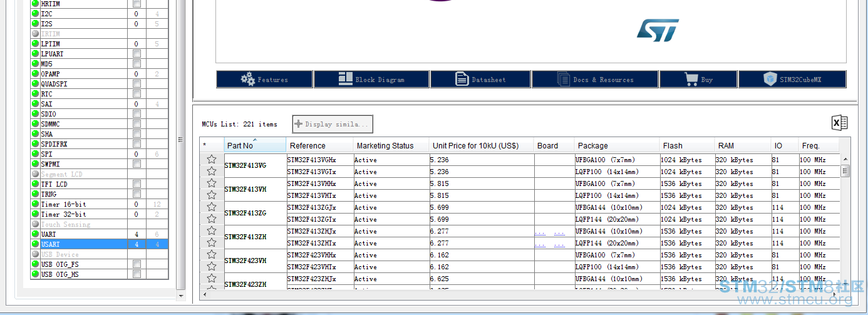Check the SPDIFRX filter box

click(x=137, y=144)
